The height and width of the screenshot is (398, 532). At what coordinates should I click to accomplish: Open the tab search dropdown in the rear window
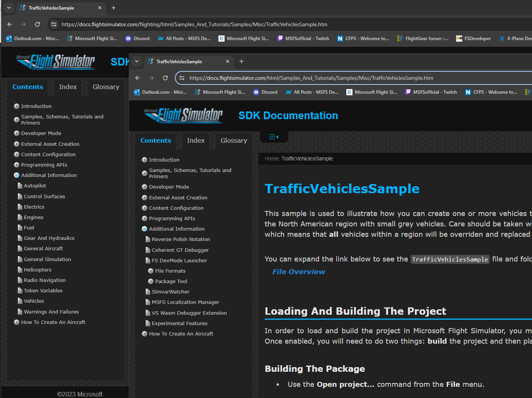point(9,8)
